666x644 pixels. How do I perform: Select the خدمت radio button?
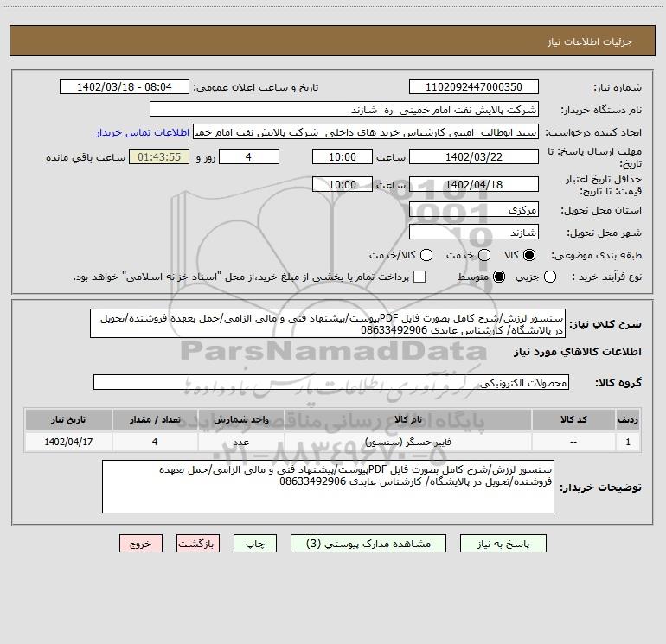tap(483, 255)
